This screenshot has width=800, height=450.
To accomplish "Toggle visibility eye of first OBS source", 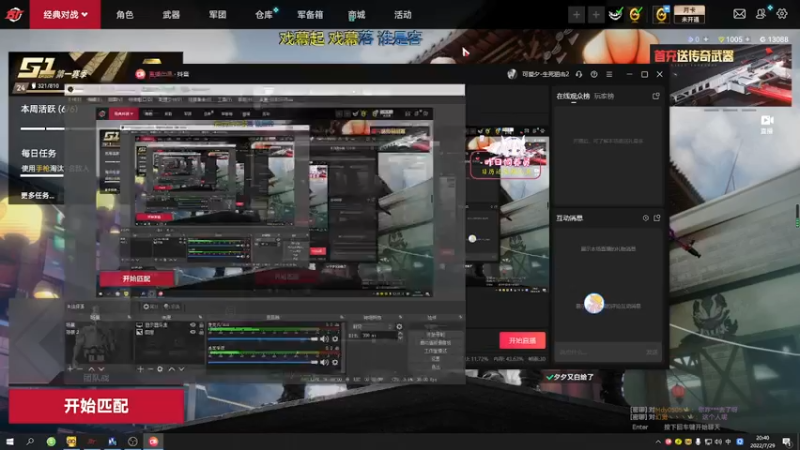I will coord(193,325).
